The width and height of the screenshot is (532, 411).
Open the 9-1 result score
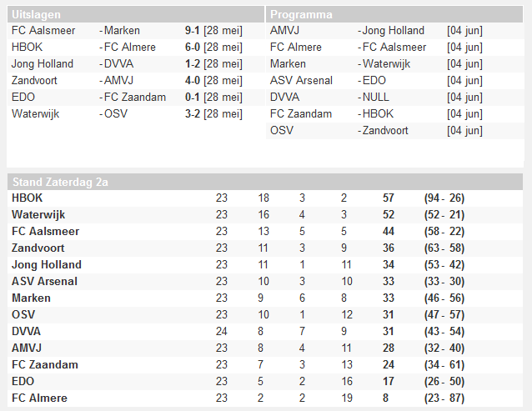pos(197,31)
